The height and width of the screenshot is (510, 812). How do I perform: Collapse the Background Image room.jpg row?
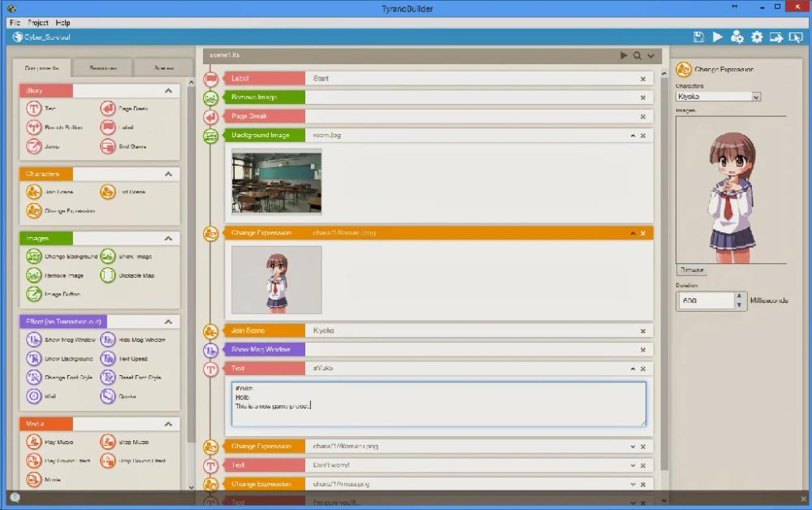click(x=633, y=135)
